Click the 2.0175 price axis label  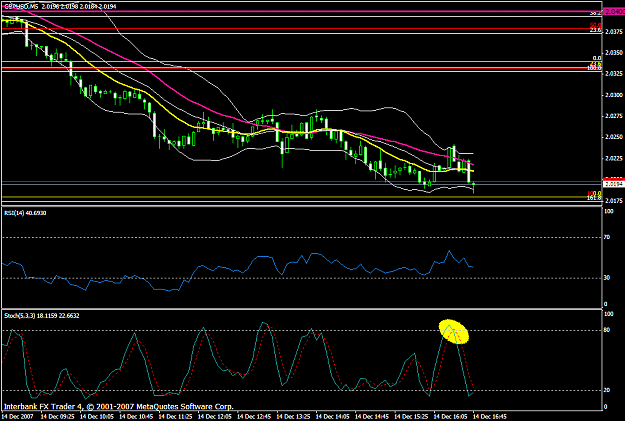coord(614,201)
